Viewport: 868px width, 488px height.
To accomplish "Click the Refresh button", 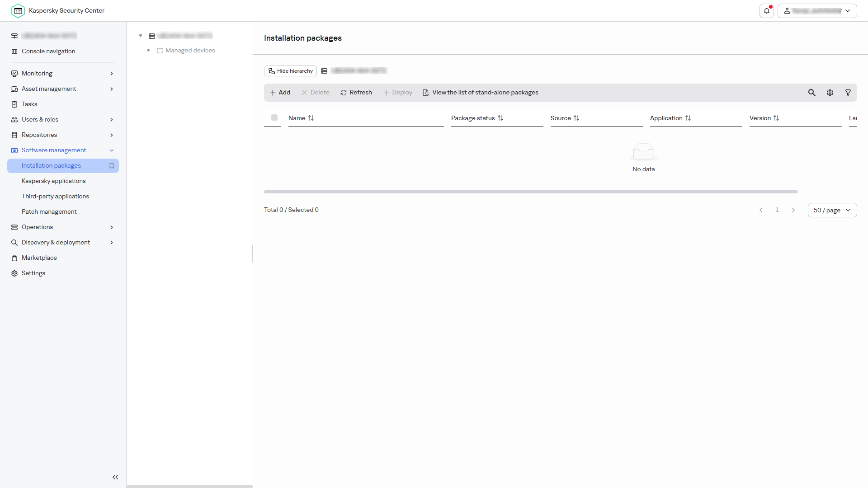I will tap(356, 93).
